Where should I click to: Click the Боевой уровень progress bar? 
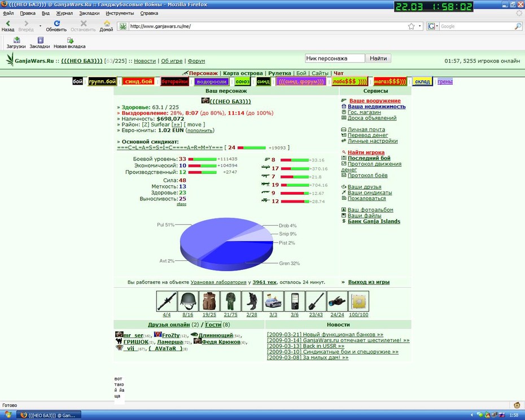(202, 159)
